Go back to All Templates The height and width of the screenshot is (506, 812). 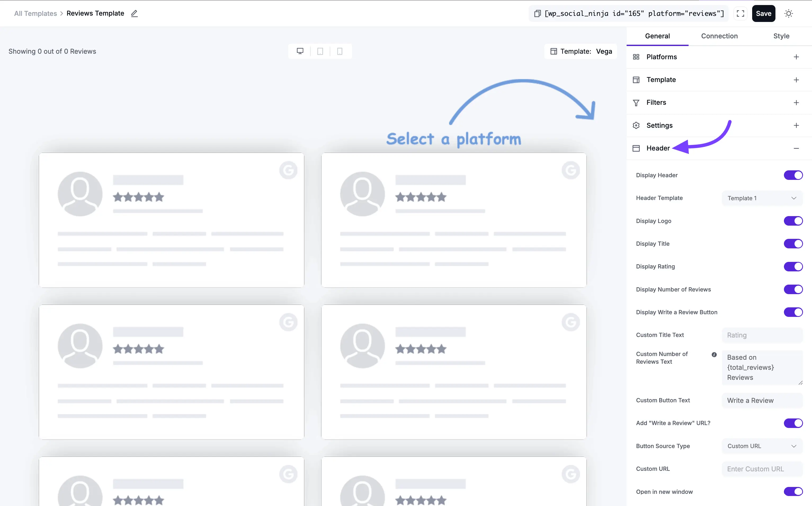[x=35, y=13]
